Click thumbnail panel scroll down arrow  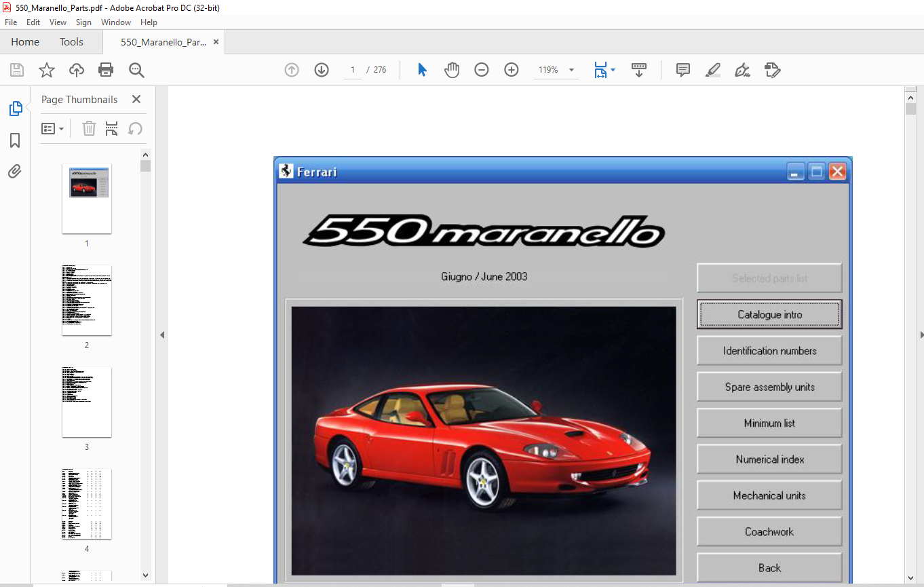tap(145, 575)
